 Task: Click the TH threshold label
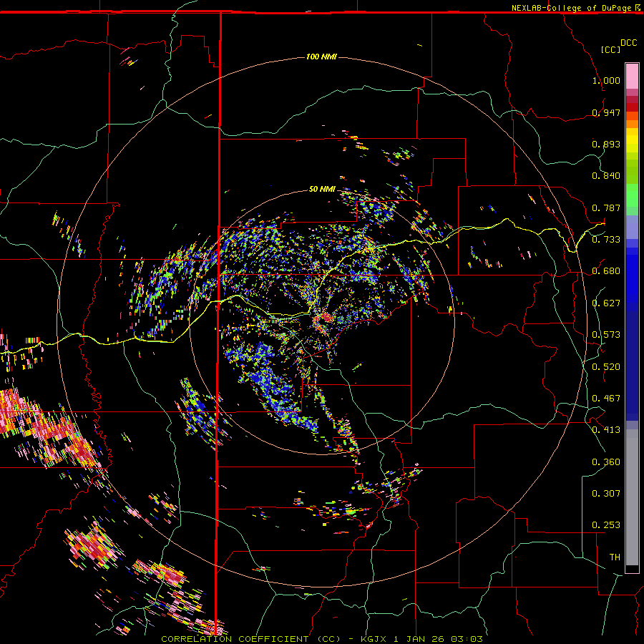click(x=615, y=557)
